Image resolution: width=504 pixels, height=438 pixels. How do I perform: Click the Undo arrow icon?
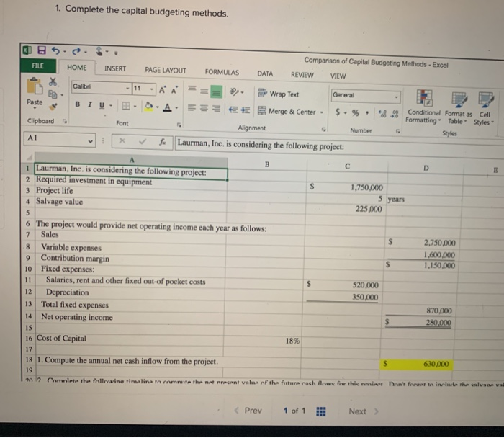click(x=56, y=50)
